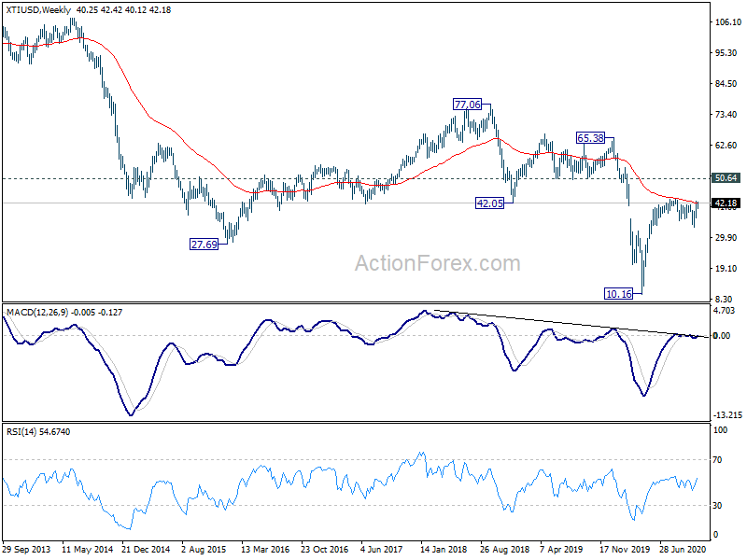747x560 pixels.
Task: Click the 7 Apr 2019 date label
Action: pyautogui.click(x=562, y=550)
